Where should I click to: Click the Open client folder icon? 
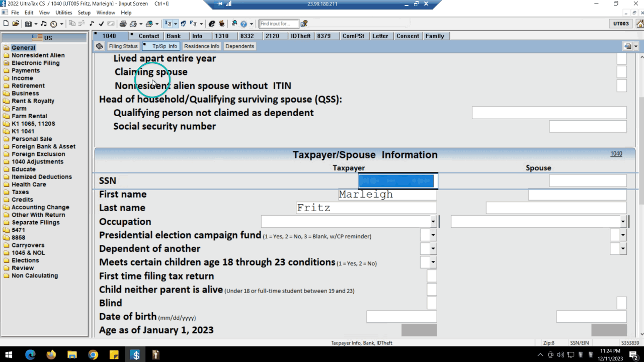tap(16, 24)
